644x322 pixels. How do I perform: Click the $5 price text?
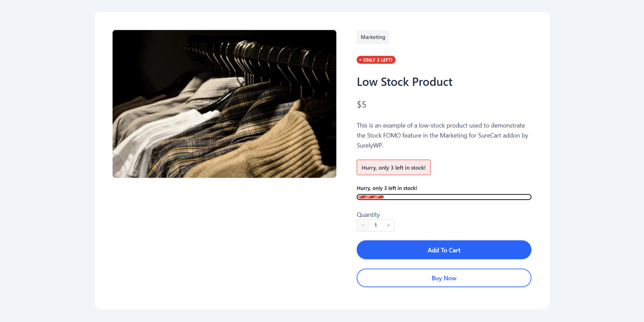tap(361, 104)
